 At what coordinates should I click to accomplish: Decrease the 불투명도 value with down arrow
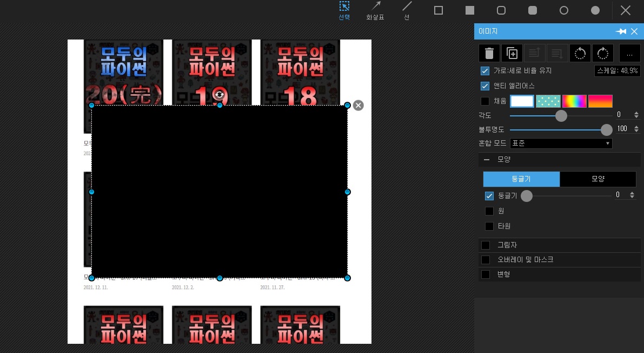click(x=636, y=131)
